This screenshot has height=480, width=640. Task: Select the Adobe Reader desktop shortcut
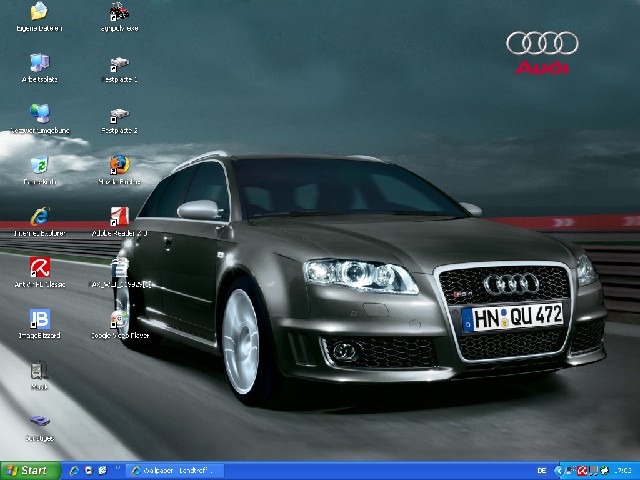pos(119,217)
